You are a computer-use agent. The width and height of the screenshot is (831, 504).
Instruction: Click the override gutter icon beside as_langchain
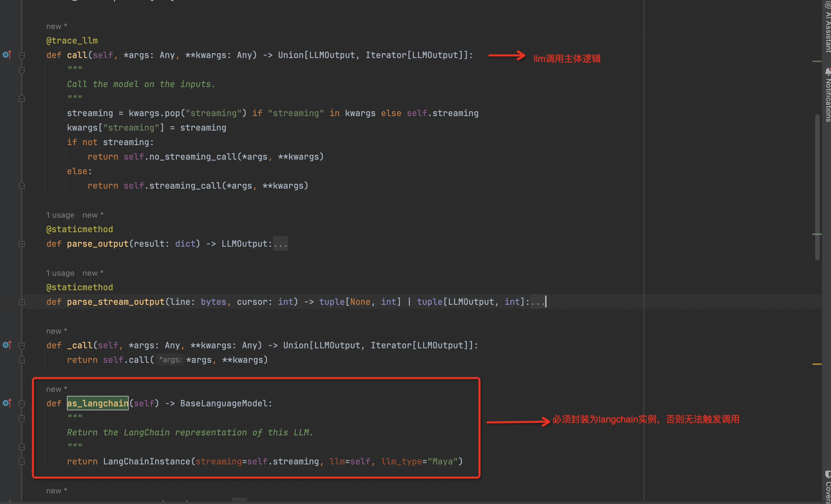(x=7, y=403)
